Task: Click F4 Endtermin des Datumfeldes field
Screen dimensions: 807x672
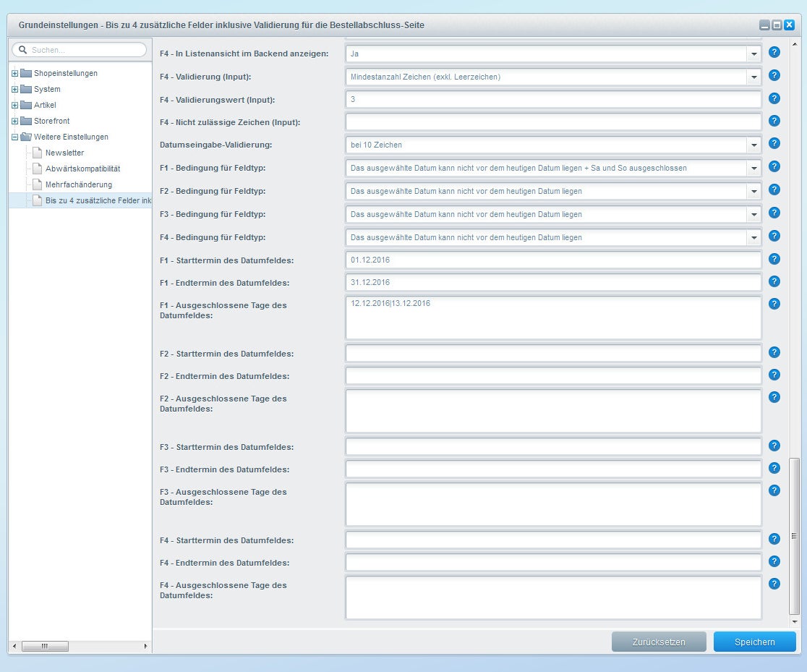Action: [x=553, y=562]
